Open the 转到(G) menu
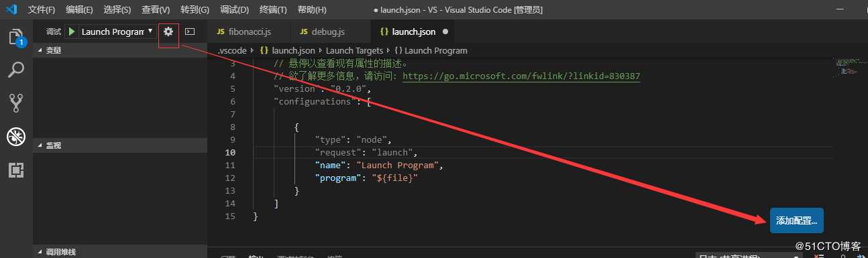The width and height of the screenshot is (868, 258). pos(195,10)
